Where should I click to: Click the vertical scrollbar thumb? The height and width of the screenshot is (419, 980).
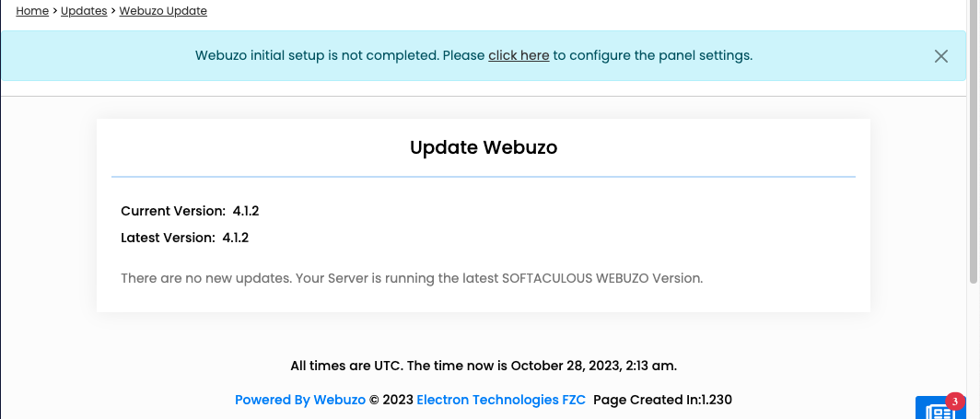click(x=974, y=138)
